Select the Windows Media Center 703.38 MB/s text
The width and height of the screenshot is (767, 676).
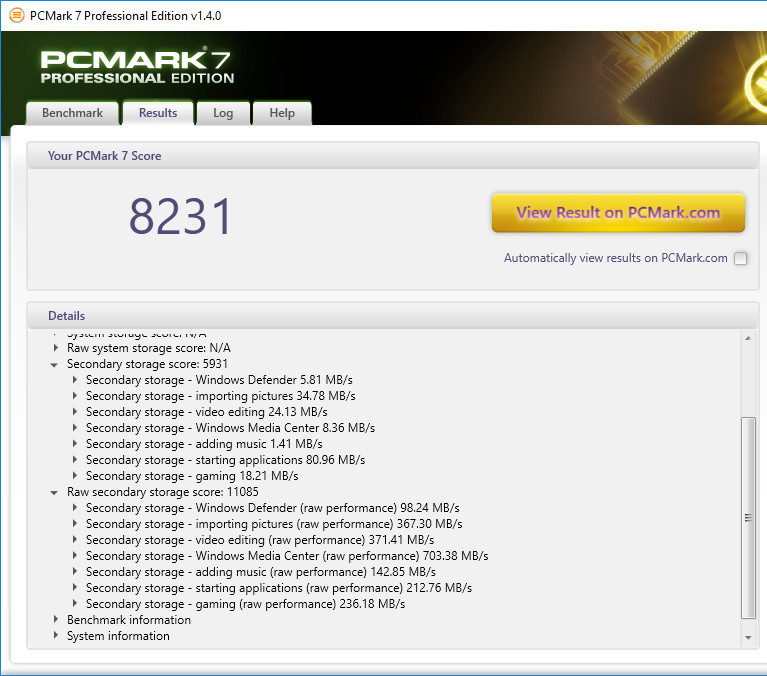point(287,556)
